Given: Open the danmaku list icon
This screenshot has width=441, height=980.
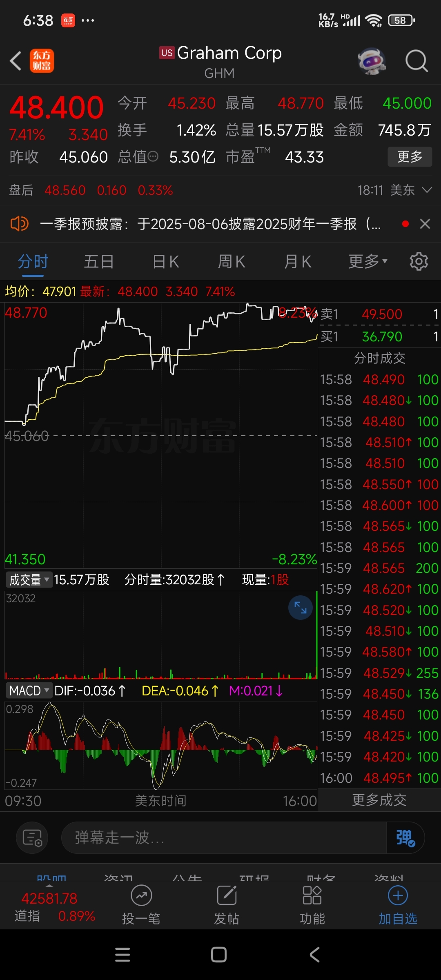Looking at the screenshot, I should (x=32, y=838).
